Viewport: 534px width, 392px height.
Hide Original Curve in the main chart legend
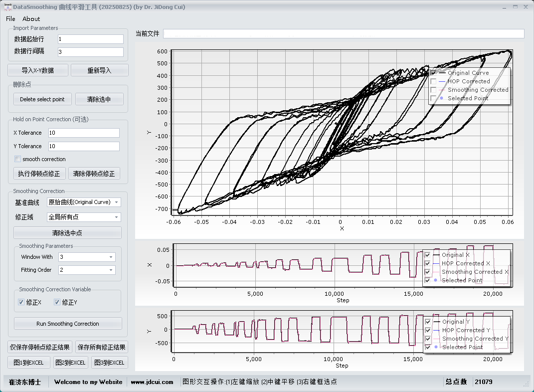click(x=433, y=73)
